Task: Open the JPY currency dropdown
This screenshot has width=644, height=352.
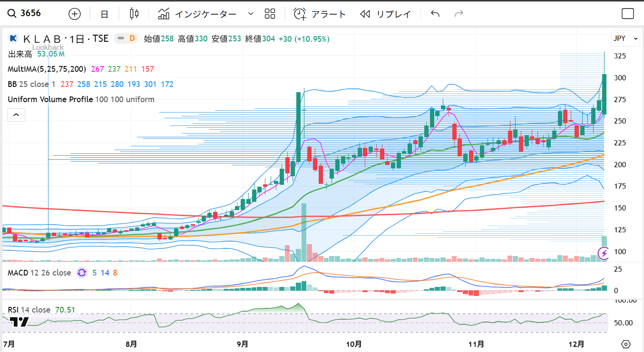Action: [625, 38]
